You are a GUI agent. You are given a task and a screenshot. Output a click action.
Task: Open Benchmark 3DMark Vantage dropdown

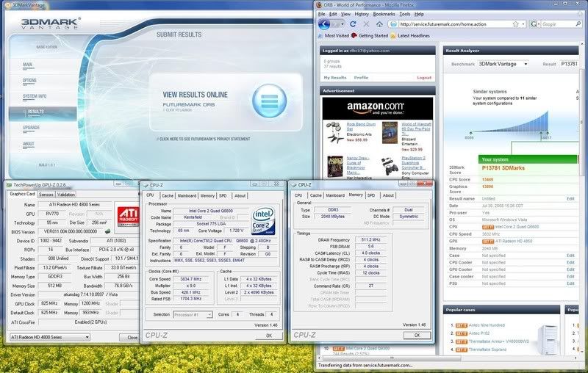tap(503, 64)
